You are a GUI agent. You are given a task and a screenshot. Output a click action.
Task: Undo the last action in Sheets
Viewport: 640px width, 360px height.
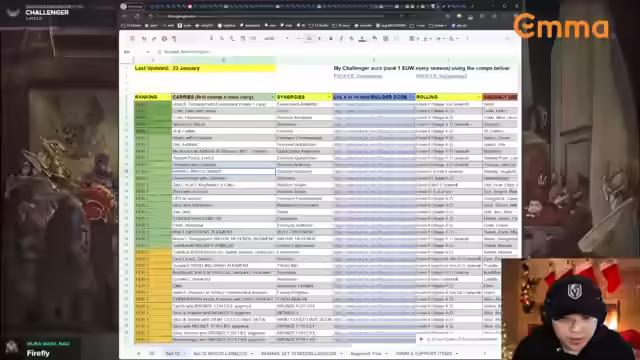coord(144,38)
